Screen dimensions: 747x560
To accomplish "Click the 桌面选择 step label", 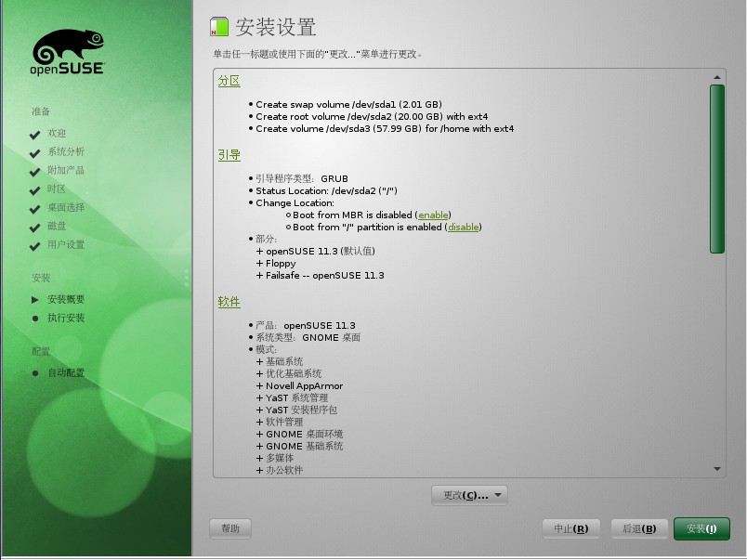I will pos(66,208).
